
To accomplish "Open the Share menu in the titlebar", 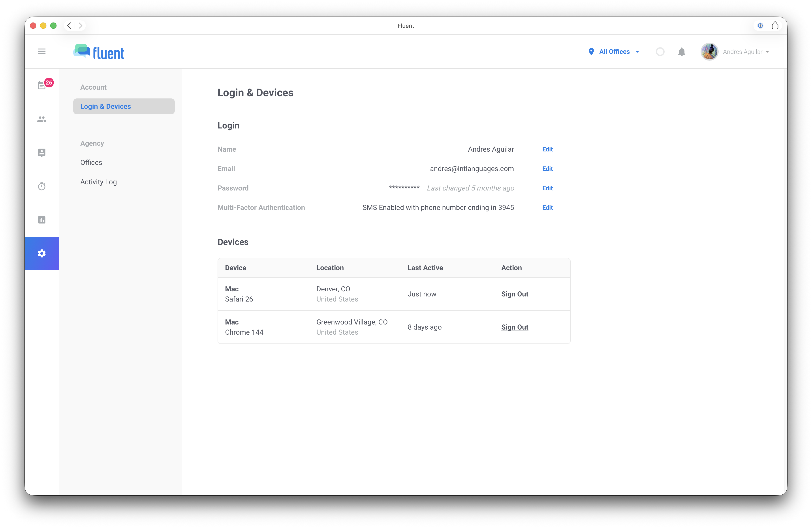I will pyautogui.click(x=775, y=25).
